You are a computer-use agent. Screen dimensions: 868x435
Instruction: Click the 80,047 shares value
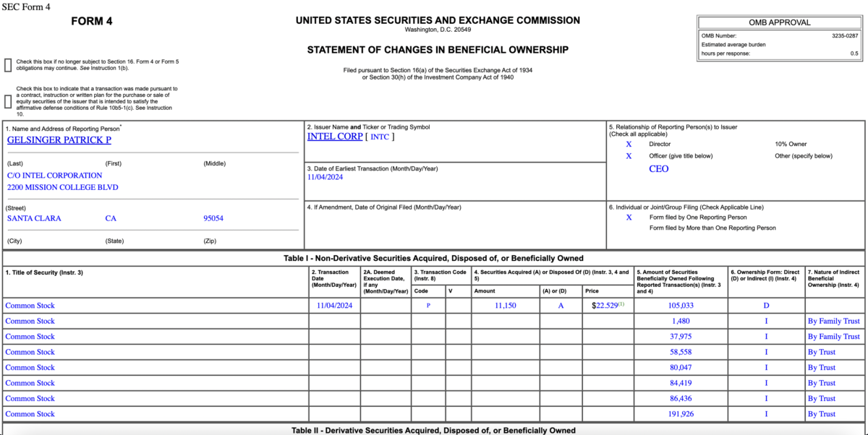[x=681, y=368]
